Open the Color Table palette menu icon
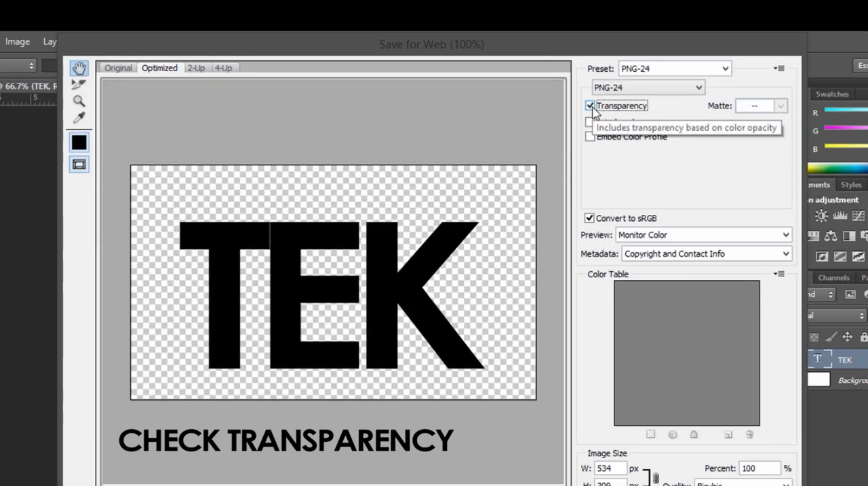 779,274
